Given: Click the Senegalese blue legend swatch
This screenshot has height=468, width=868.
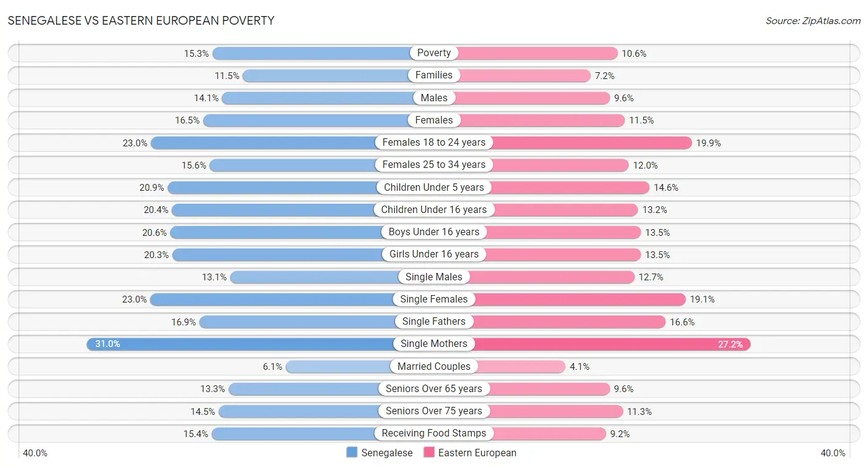Looking at the screenshot, I should coord(352,453).
